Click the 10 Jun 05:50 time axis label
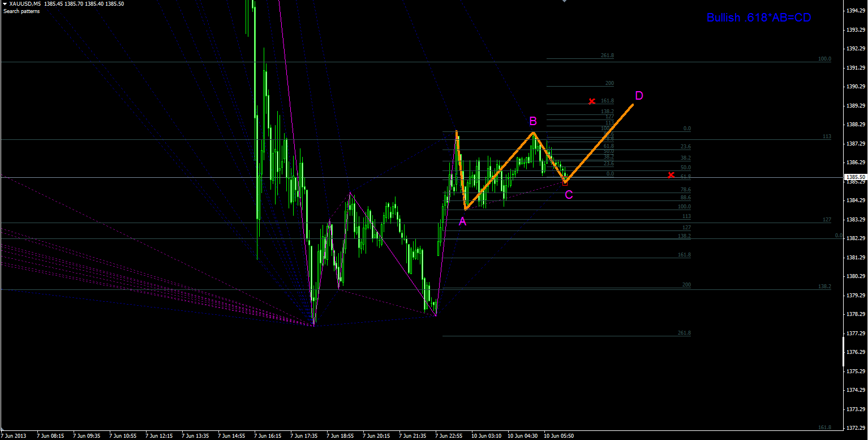 (559, 436)
